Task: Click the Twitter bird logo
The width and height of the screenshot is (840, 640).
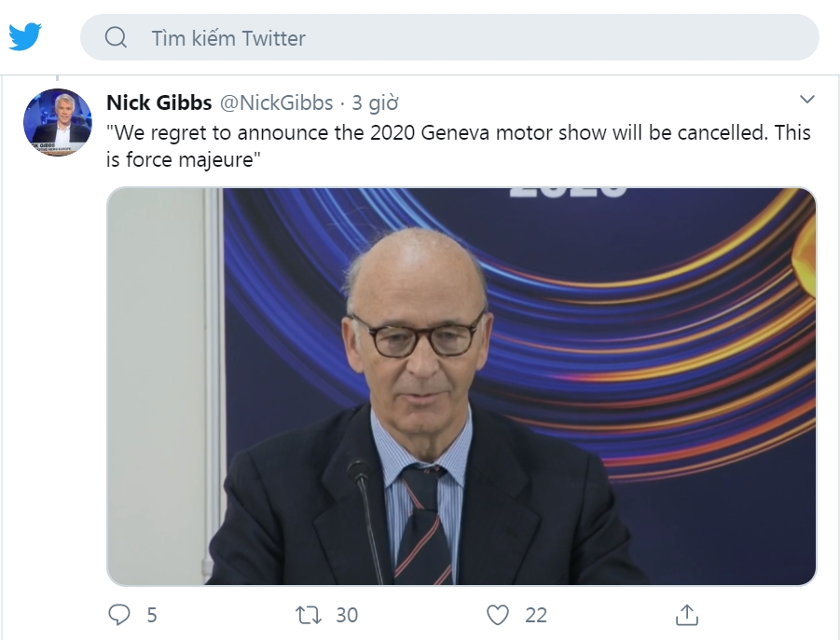Action: [x=27, y=37]
